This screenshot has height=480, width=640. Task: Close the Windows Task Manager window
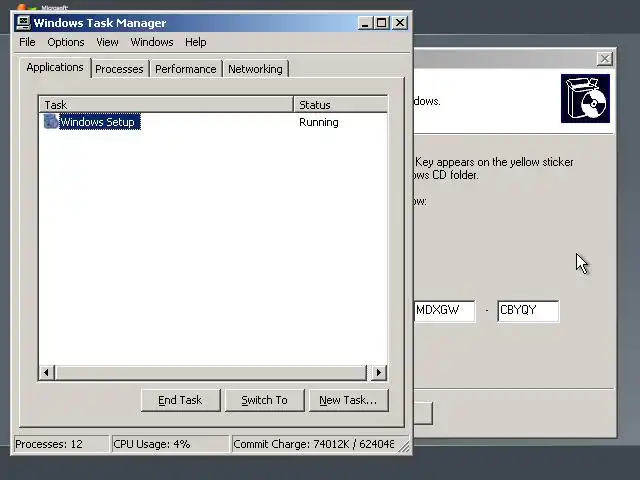pos(400,23)
